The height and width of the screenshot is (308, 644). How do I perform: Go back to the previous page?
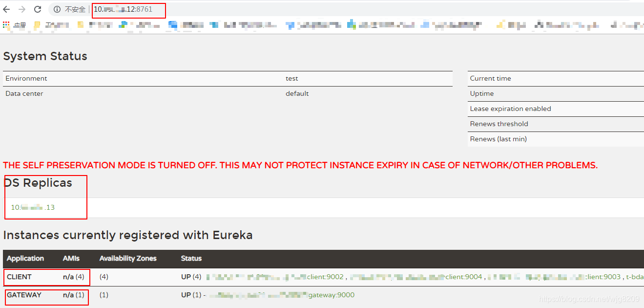[6, 9]
